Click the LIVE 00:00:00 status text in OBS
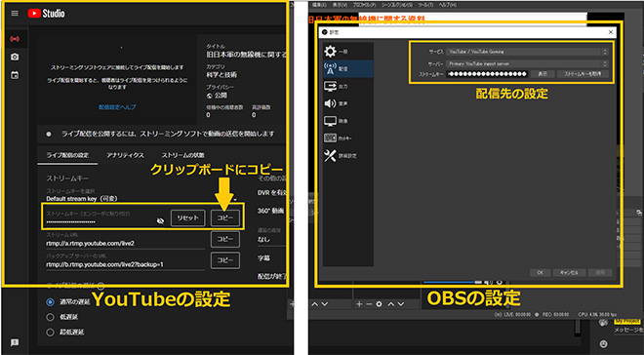This screenshot has height=355, width=644. [513, 314]
